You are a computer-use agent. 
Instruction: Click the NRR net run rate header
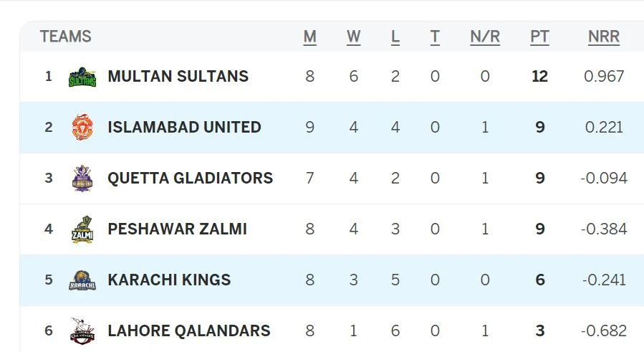coord(604,37)
